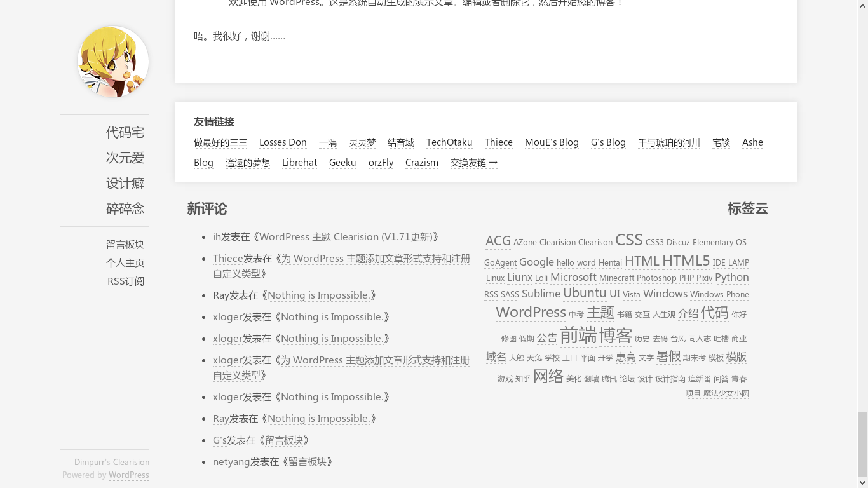Image resolution: width=868 pixels, height=488 pixels.
Task: Click the vertical page scrollbar thumb
Action: (x=862, y=444)
